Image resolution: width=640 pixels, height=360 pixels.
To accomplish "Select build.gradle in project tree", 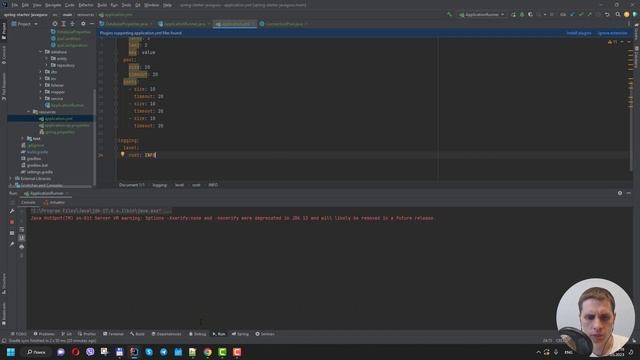I will click(x=37, y=152).
